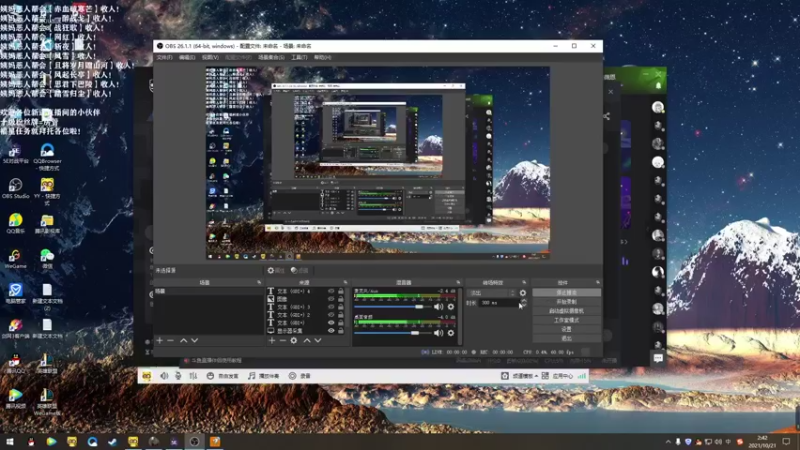Pop out the 来源 dock with its header icon
This screenshot has width=800, height=450.
[345, 282]
